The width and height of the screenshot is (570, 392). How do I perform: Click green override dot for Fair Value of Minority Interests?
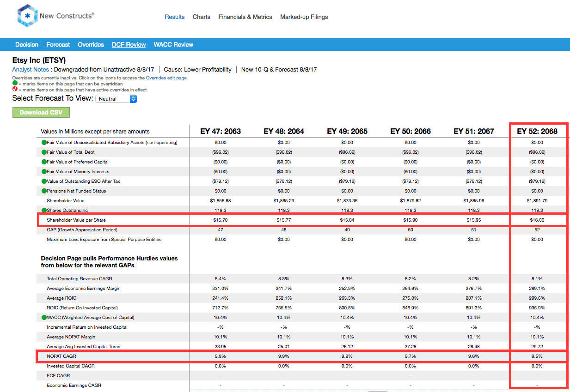44,172
